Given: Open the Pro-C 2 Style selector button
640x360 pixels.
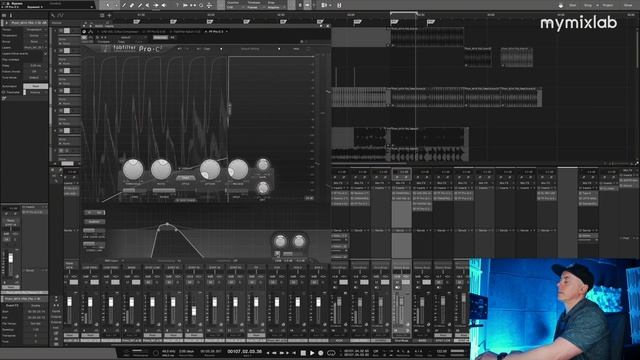Looking at the screenshot, I should (x=185, y=178).
